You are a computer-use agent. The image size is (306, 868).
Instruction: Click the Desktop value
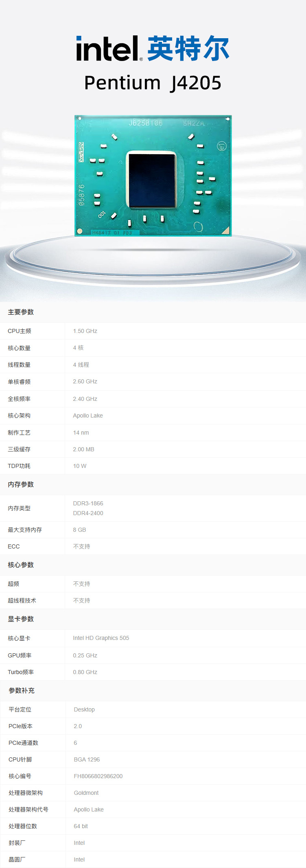pyautogui.click(x=84, y=709)
